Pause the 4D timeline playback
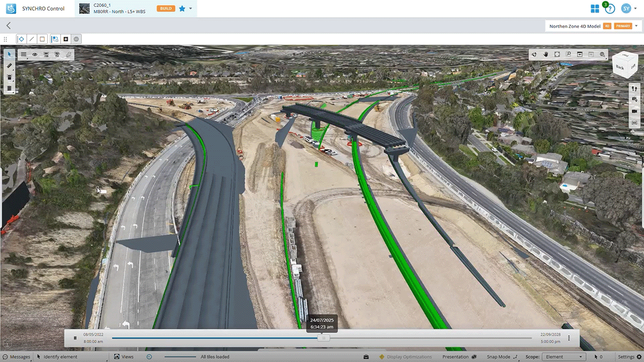Image resolution: width=644 pixels, height=362 pixels. pyautogui.click(x=75, y=338)
